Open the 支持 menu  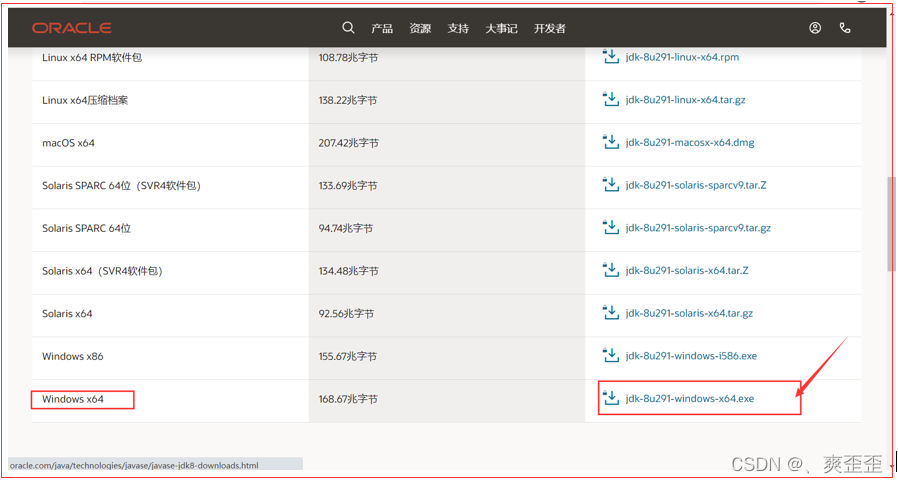coord(458,28)
